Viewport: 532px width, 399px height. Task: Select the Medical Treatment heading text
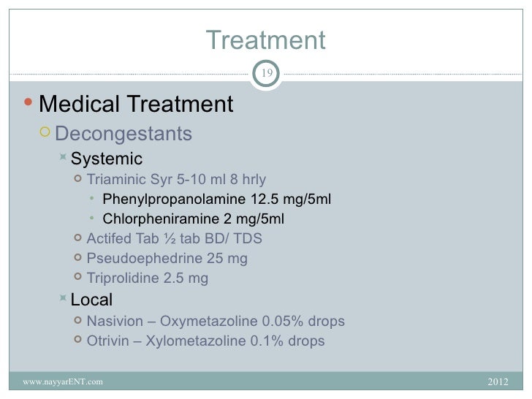[x=136, y=104]
